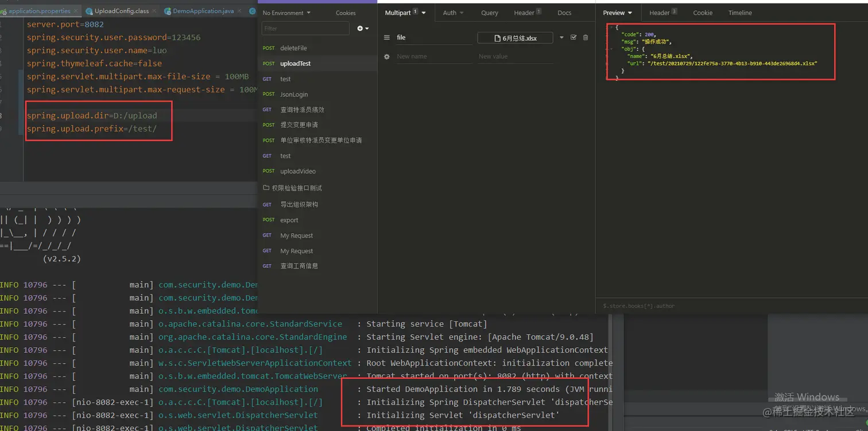The image size is (868, 431).
Task: Click the org.apache.catalina.core.StandardEngine logger name
Action: [253, 337]
